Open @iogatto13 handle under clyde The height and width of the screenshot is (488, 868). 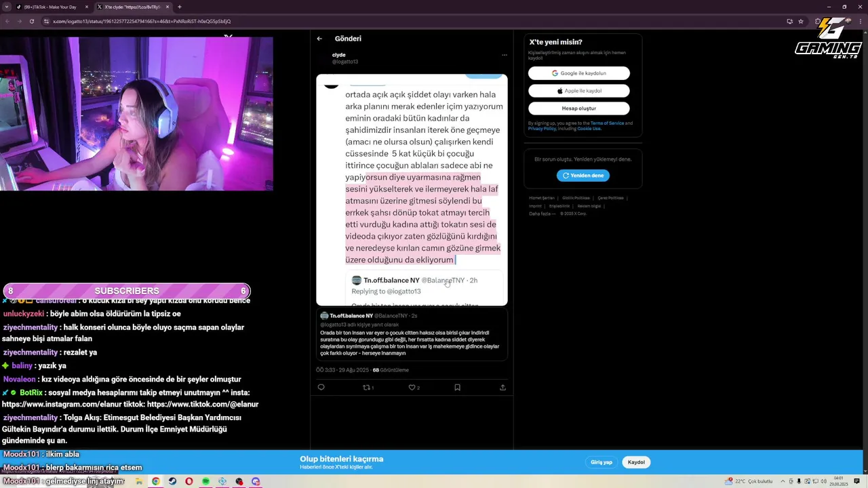(x=344, y=62)
